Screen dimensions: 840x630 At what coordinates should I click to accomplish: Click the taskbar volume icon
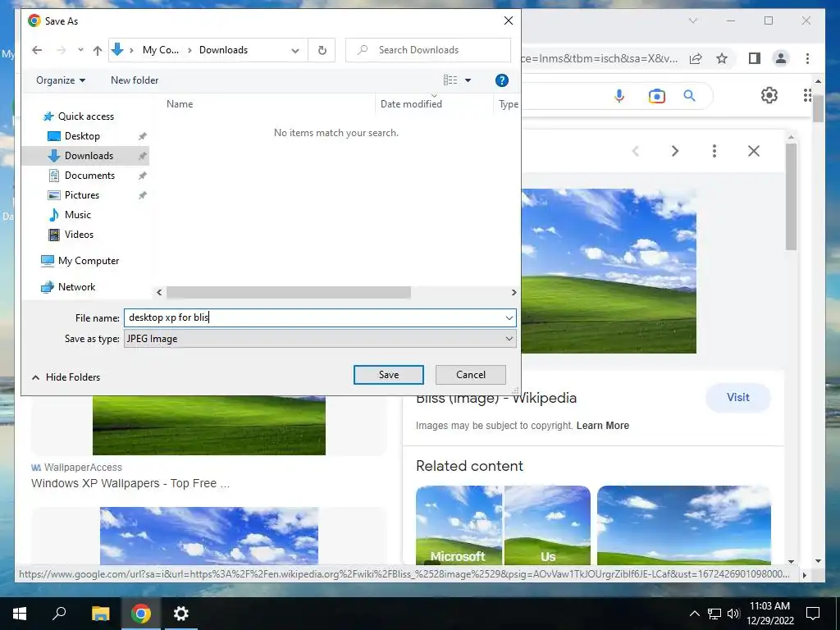(x=733, y=614)
